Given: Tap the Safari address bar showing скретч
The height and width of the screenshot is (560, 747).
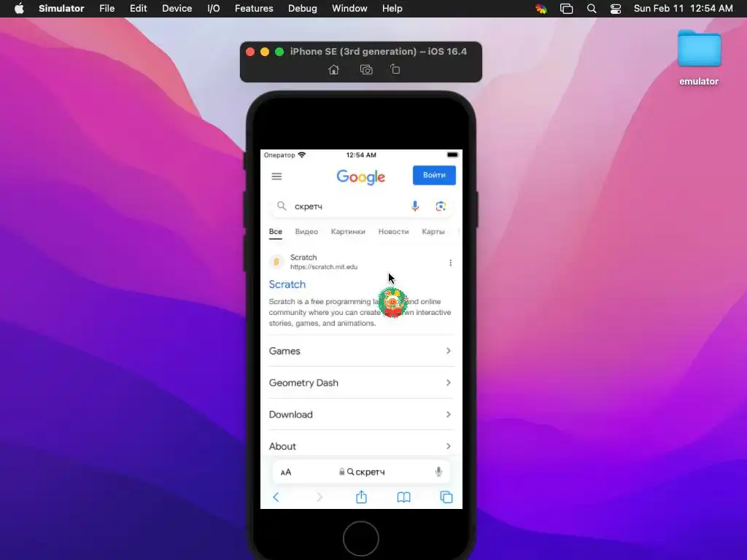Looking at the screenshot, I should click(x=361, y=472).
